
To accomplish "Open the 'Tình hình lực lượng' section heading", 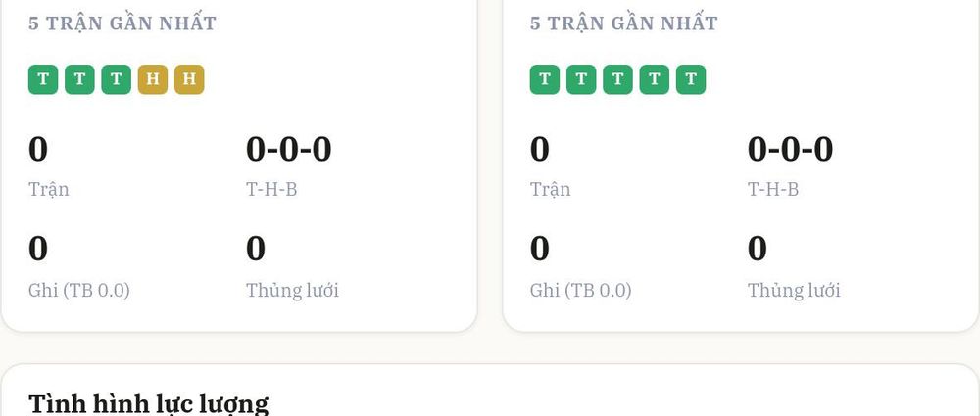I will 149,403.
